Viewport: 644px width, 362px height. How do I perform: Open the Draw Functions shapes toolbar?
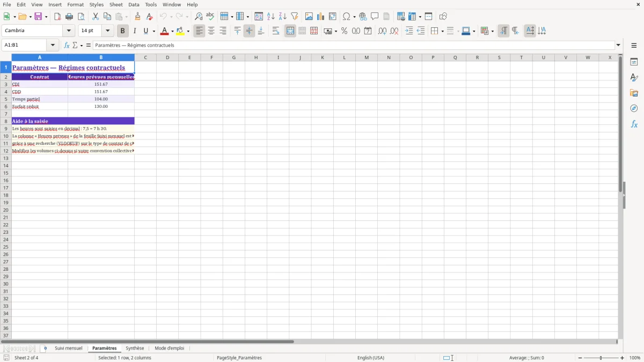pyautogui.click(x=443, y=17)
